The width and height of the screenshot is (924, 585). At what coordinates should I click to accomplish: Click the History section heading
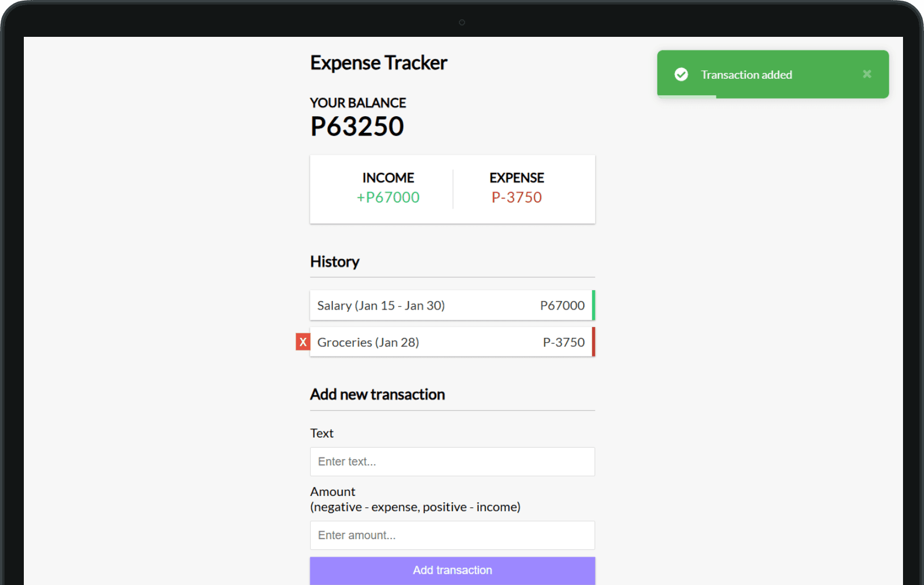click(335, 262)
